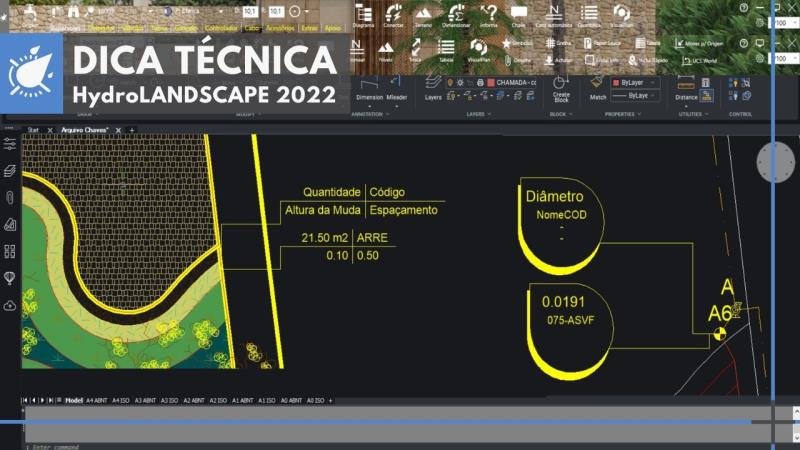Screen dimensions: 800x450
Task: Select the Match properties brush
Action: 597,88
